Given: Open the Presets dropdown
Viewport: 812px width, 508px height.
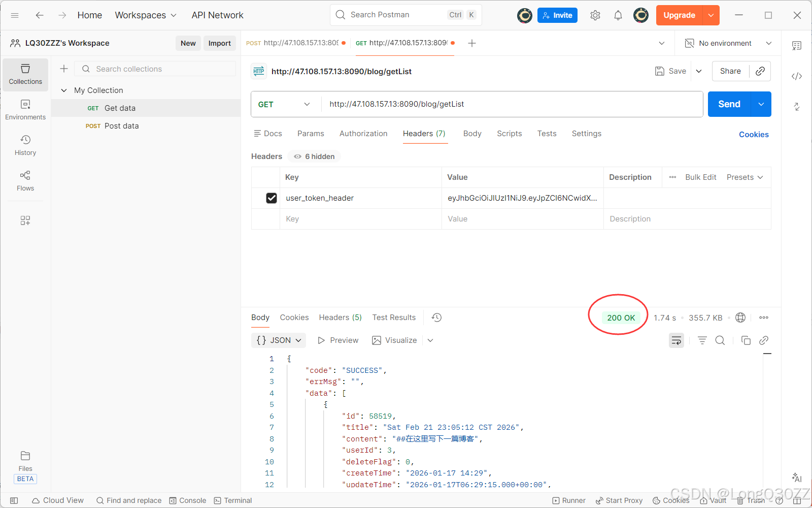Looking at the screenshot, I should [745, 177].
